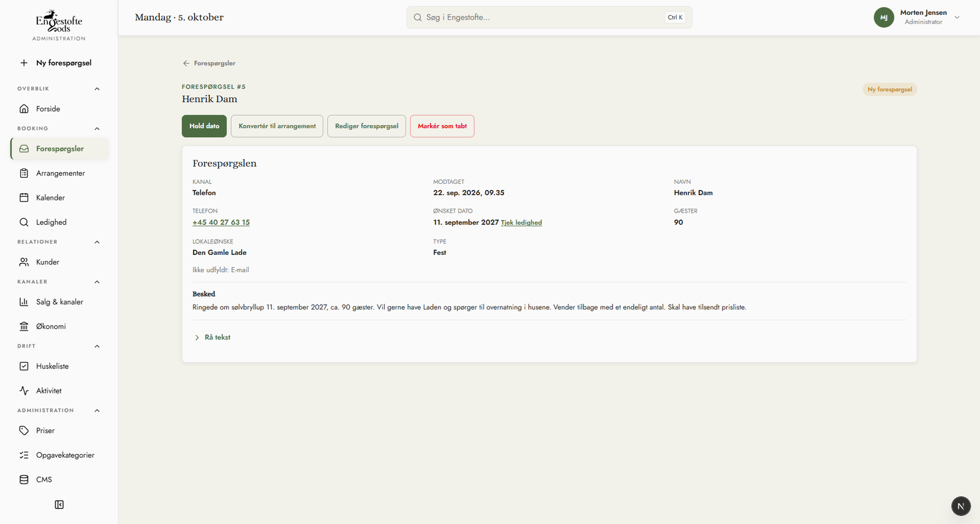Click the Ny forespørgsel status badge

point(889,89)
